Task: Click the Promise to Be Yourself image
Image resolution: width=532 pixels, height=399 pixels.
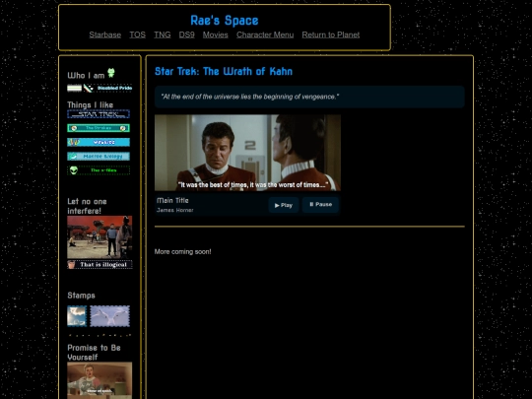Action: [100, 380]
